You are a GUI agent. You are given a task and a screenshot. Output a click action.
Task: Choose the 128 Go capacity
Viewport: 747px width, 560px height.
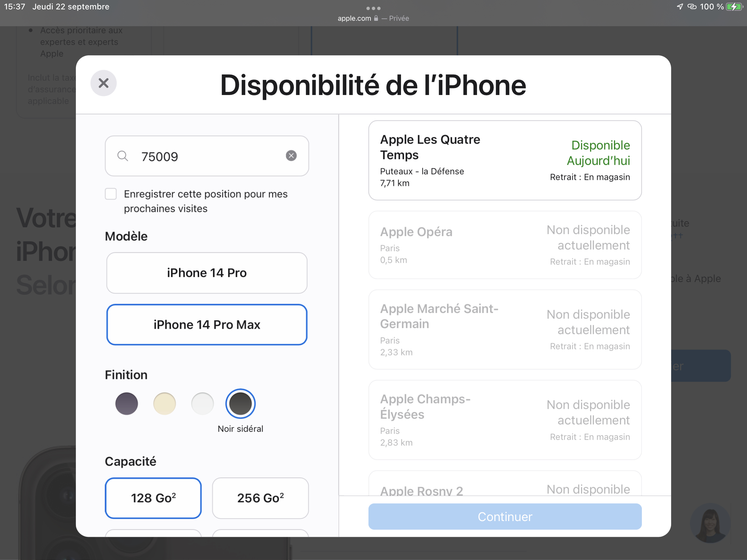point(153,498)
